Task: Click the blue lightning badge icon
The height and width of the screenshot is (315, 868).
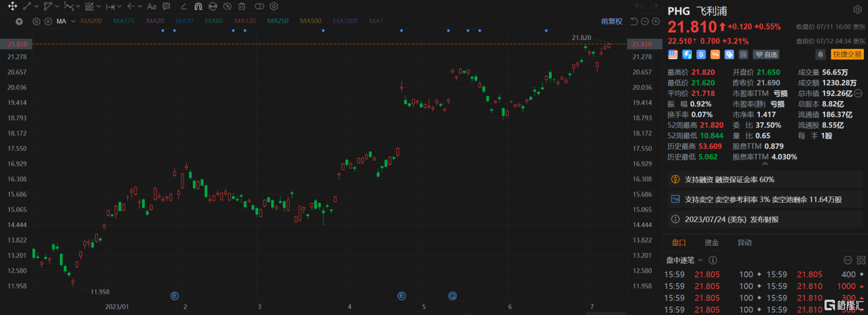Action: [687, 54]
